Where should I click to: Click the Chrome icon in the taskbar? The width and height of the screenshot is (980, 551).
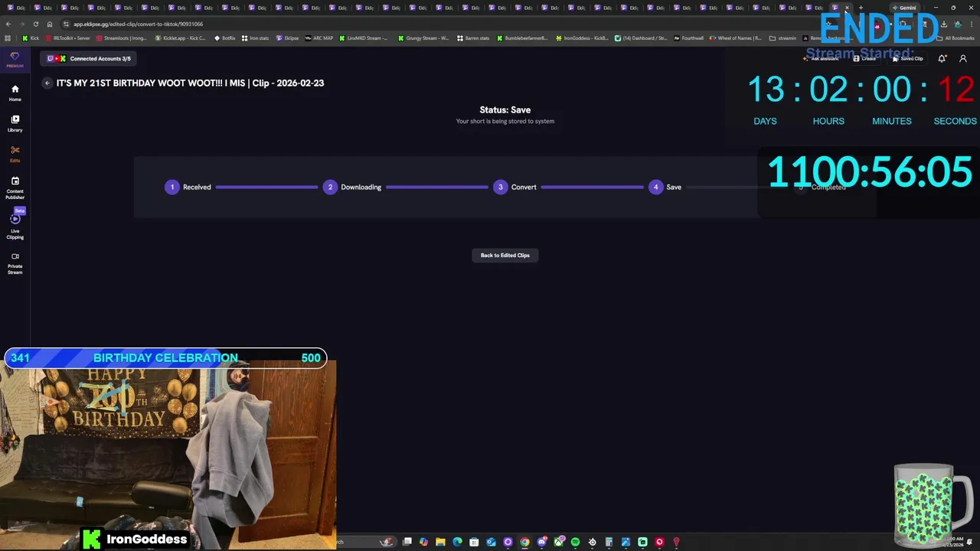[524, 542]
